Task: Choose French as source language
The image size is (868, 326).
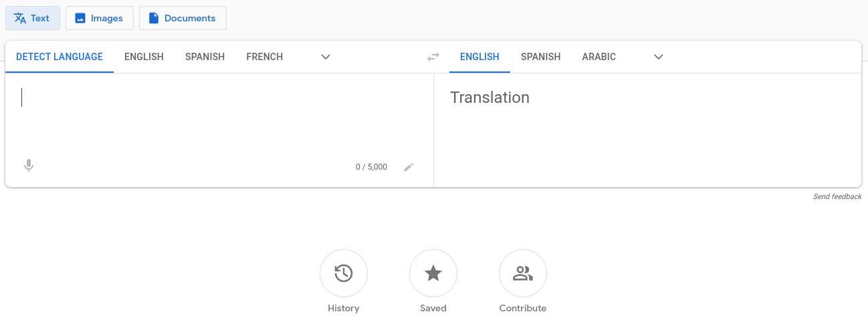Action: (265, 57)
